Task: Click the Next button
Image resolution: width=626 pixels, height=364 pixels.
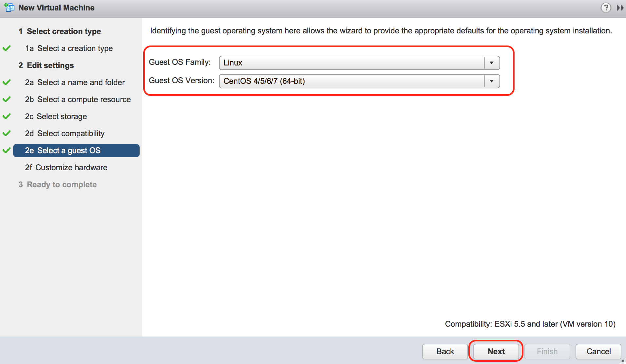Action: pos(496,352)
